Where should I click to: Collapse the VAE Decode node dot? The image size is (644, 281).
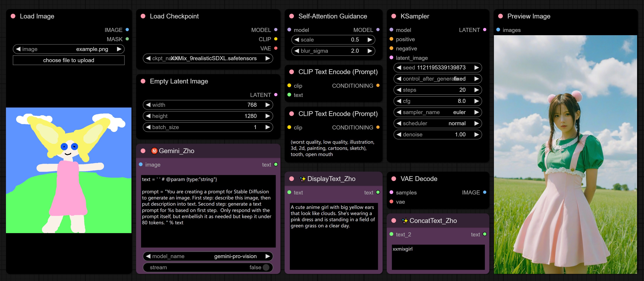click(x=394, y=179)
